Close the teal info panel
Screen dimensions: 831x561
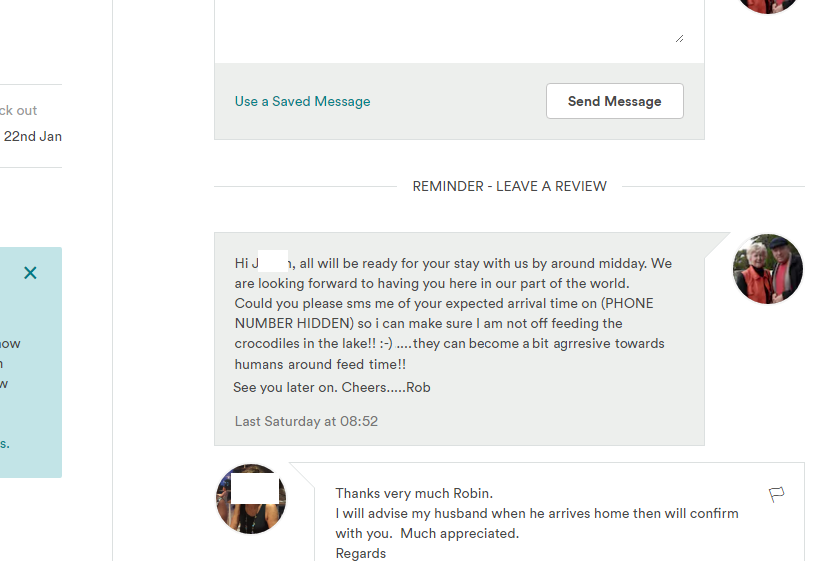[x=30, y=273]
